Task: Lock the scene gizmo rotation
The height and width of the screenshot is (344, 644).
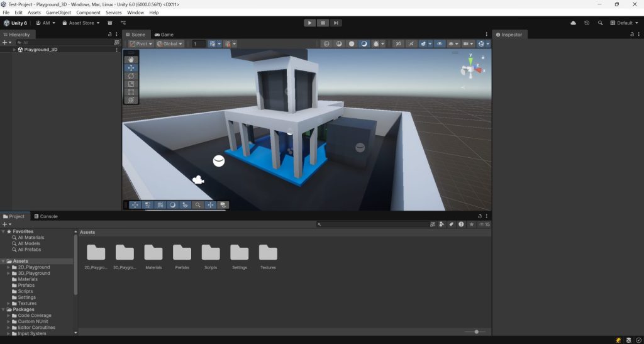Action: [x=483, y=57]
